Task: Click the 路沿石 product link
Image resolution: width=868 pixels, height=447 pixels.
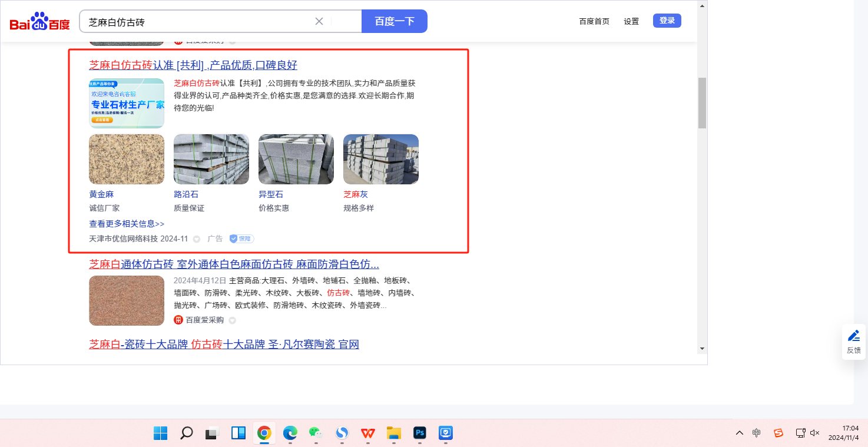Action: [x=186, y=194]
